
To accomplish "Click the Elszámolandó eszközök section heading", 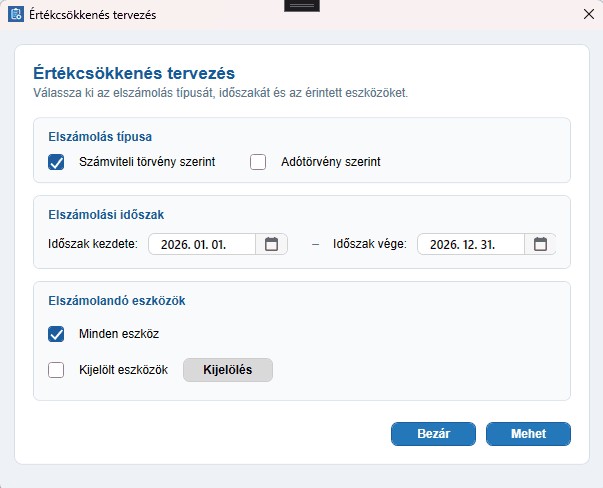I will point(117,301).
